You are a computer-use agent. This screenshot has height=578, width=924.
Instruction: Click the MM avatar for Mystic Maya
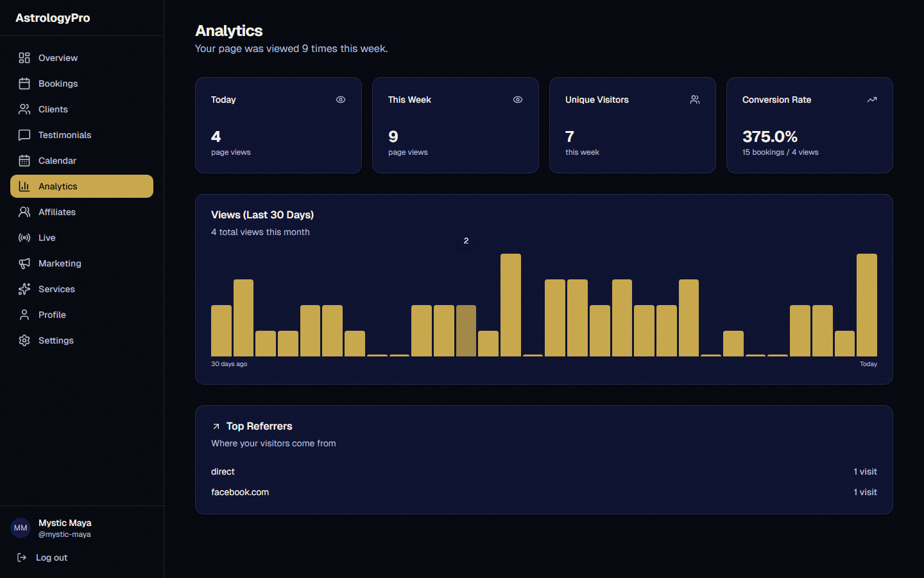tap(20, 528)
